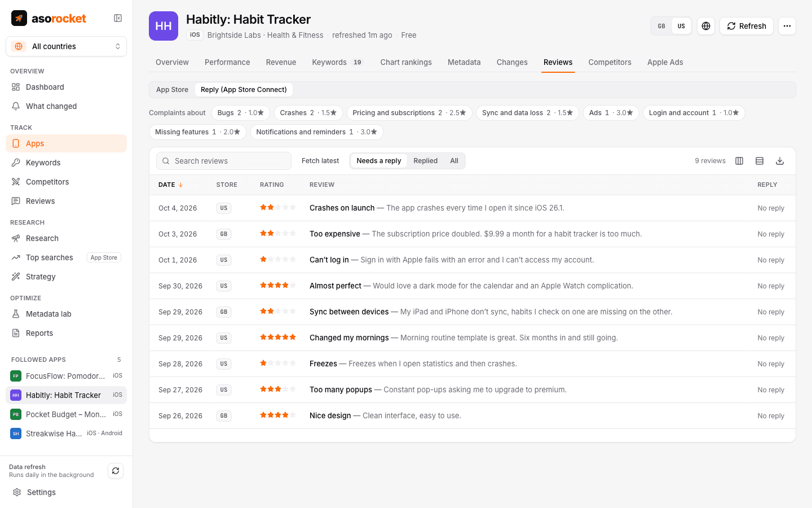Open Keywords in sidebar
812x508 pixels.
tap(66, 163)
